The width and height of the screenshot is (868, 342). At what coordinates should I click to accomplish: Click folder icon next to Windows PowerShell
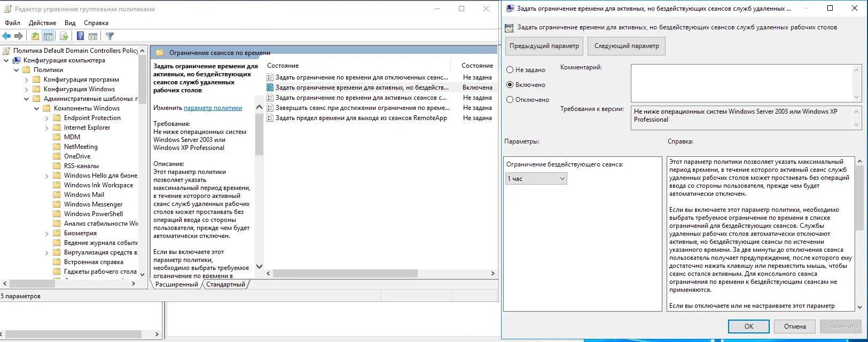57,214
